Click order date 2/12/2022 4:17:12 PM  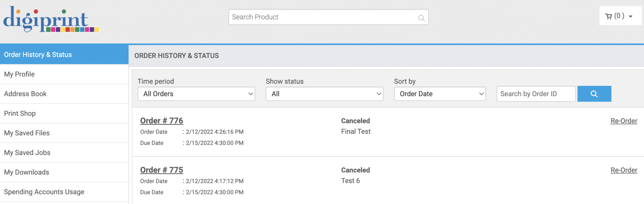[214, 181]
